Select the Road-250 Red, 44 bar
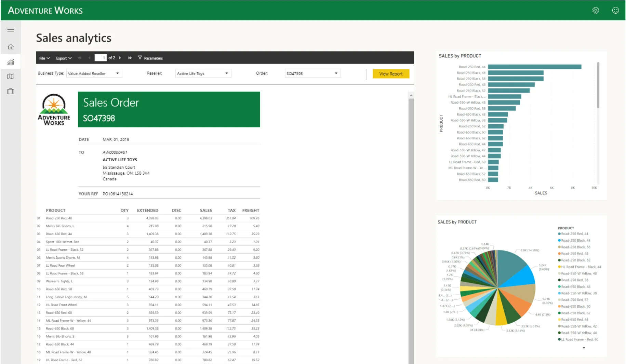 (x=534, y=67)
